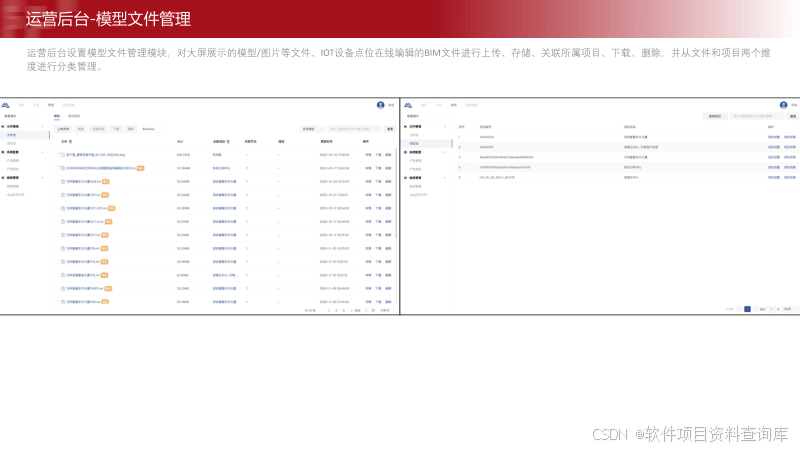Tick the checkbox for the .dwg file row
Screen dimensions: 800x450
click(x=58, y=154)
